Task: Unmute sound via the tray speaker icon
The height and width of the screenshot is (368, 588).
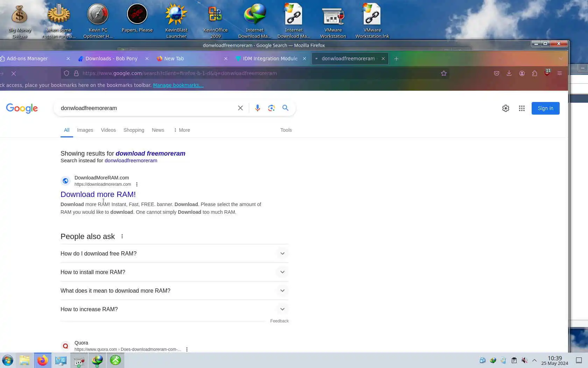Action: pyautogui.click(x=524, y=360)
